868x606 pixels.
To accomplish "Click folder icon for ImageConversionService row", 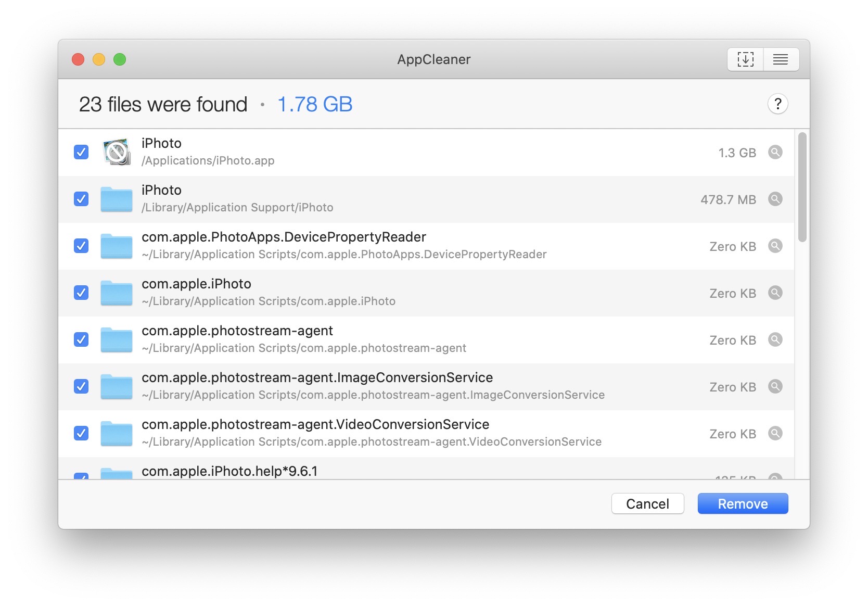I will point(117,386).
